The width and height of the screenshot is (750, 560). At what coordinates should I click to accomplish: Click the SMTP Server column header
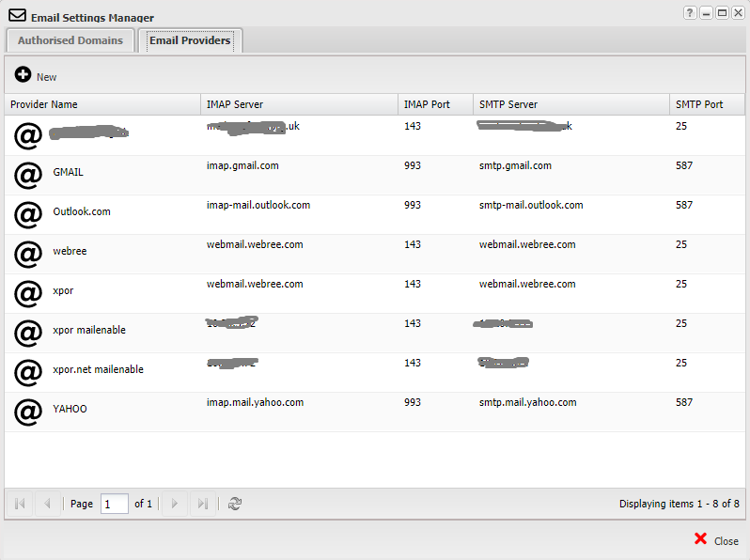click(x=571, y=104)
